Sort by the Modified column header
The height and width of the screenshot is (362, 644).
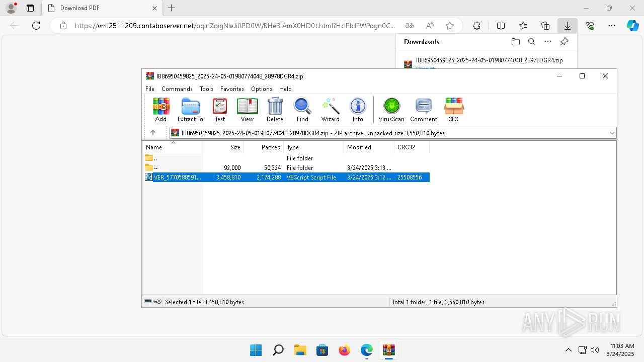(369, 147)
